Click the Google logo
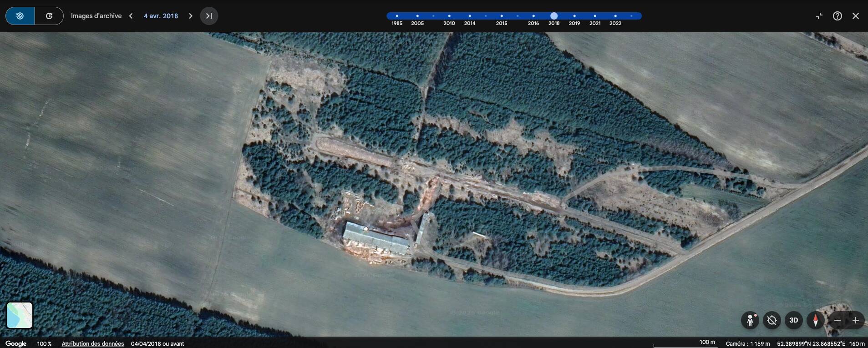 pyautogui.click(x=16, y=343)
